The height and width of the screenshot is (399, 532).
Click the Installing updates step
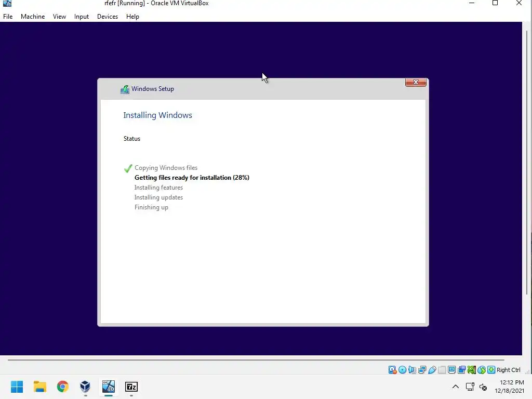(158, 197)
